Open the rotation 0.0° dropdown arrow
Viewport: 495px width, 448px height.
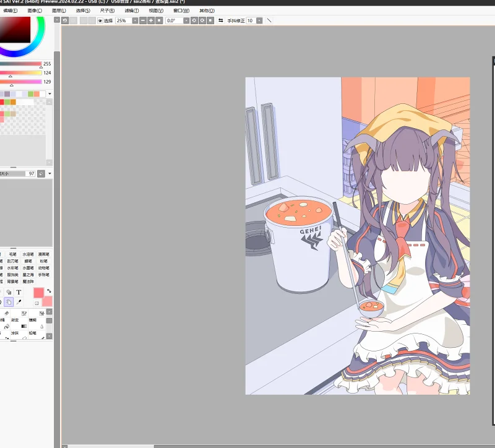tap(186, 20)
